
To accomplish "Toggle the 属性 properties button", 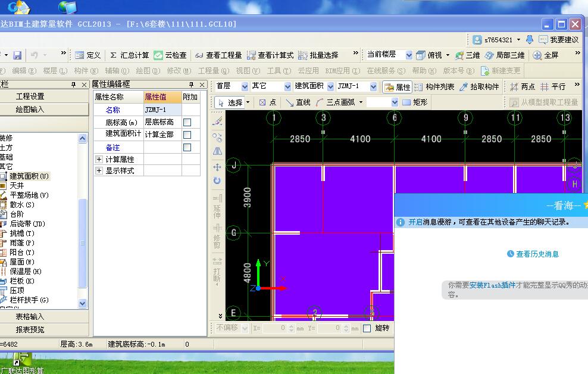I will (x=398, y=87).
